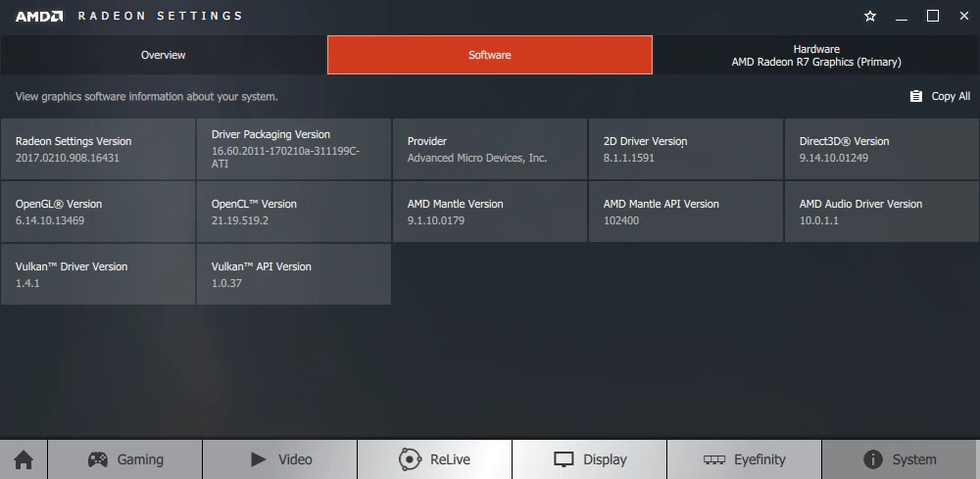
Task: Select the 2D Driver Version tile
Action: [x=686, y=149]
